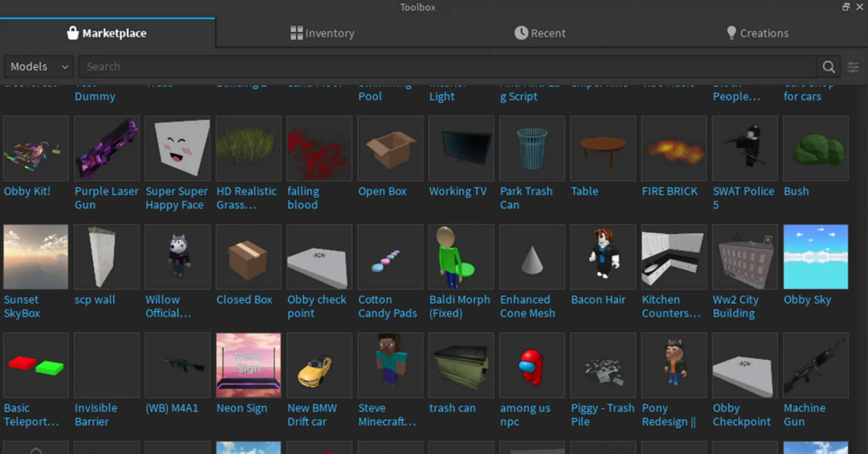This screenshot has height=454, width=868.
Task: Click the Creations lightbulb icon
Action: point(731,33)
